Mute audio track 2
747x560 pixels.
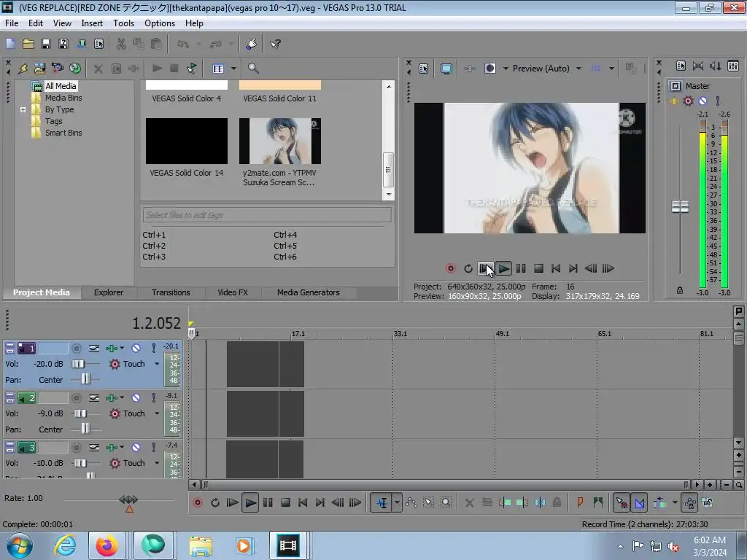(x=136, y=398)
